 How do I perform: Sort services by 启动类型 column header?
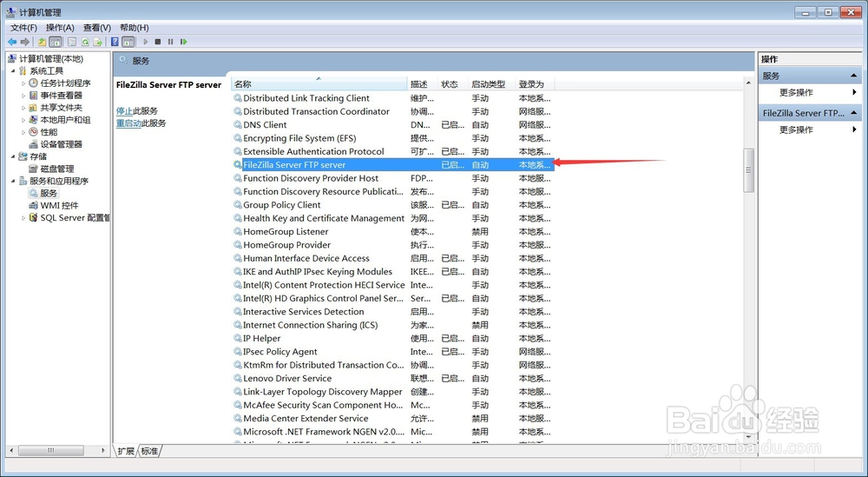pos(491,84)
